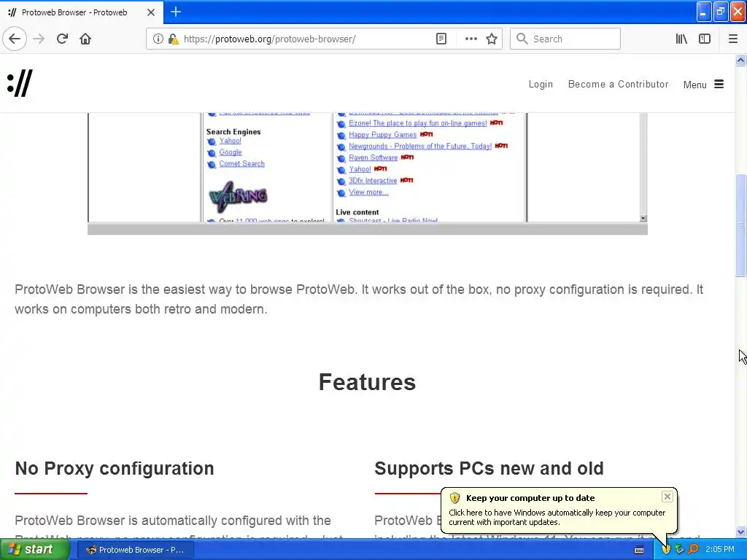The width and height of the screenshot is (747, 560).
Task: Open the Windows Start menu
Action: click(34, 550)
